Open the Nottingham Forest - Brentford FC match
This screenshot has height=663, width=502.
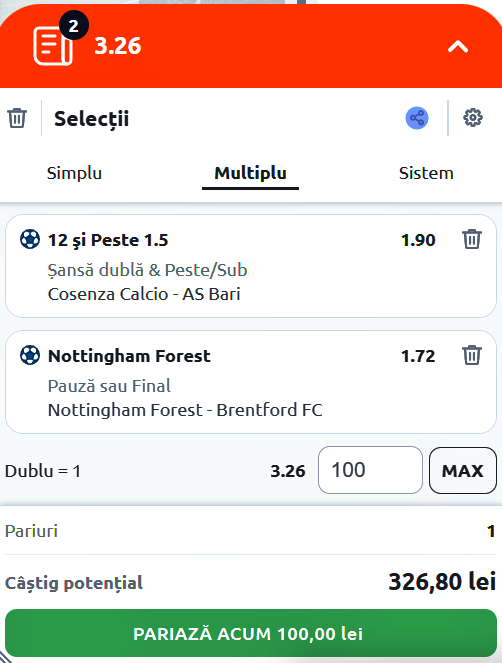click(x=185, y=410)
